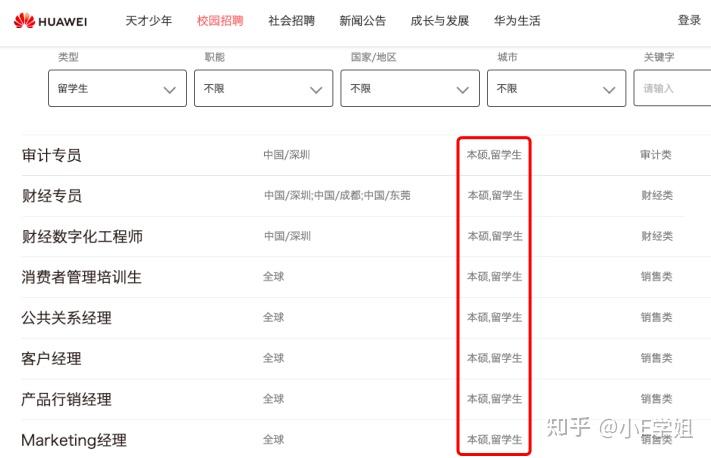The image size is (711, 458).
Task: Open the 产品行销经理 job listing
Action: point(66,399)
